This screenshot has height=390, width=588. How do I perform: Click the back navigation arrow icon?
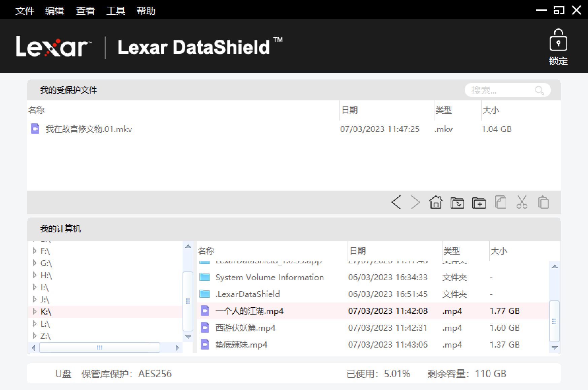396,203
